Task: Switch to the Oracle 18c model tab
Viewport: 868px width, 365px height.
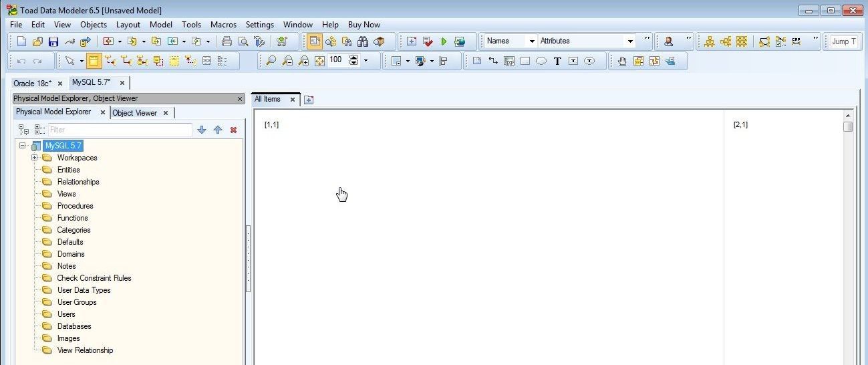Action: 33,83
